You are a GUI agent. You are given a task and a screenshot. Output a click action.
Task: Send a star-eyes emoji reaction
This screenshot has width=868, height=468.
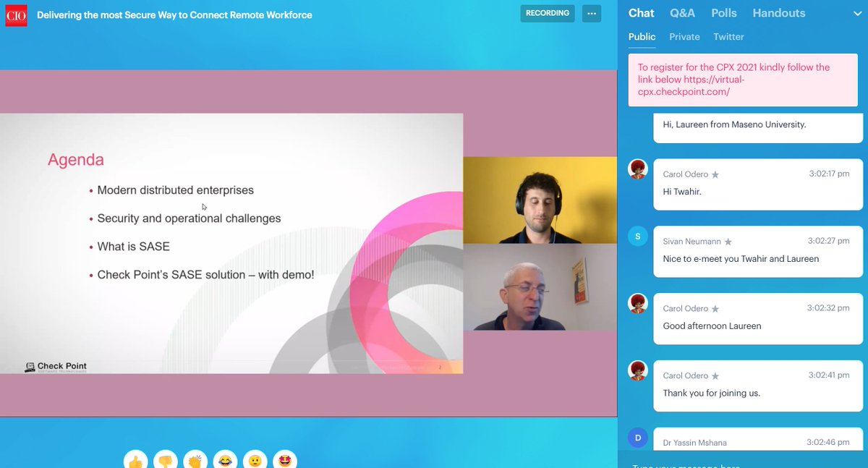(285, 459)
